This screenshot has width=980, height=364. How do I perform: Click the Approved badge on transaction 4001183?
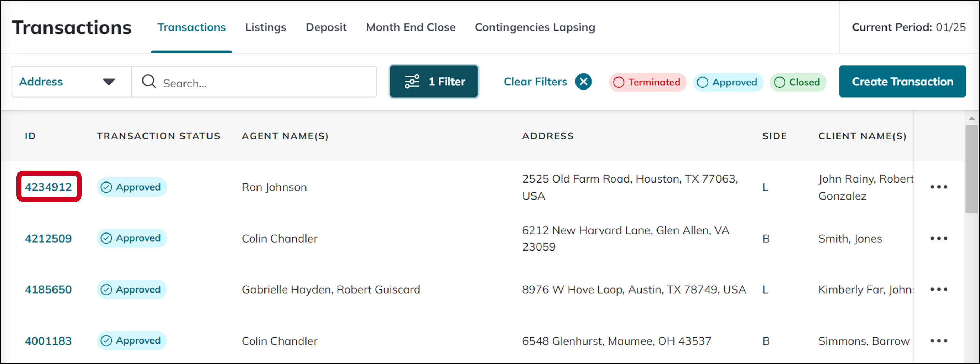point(131,341)
